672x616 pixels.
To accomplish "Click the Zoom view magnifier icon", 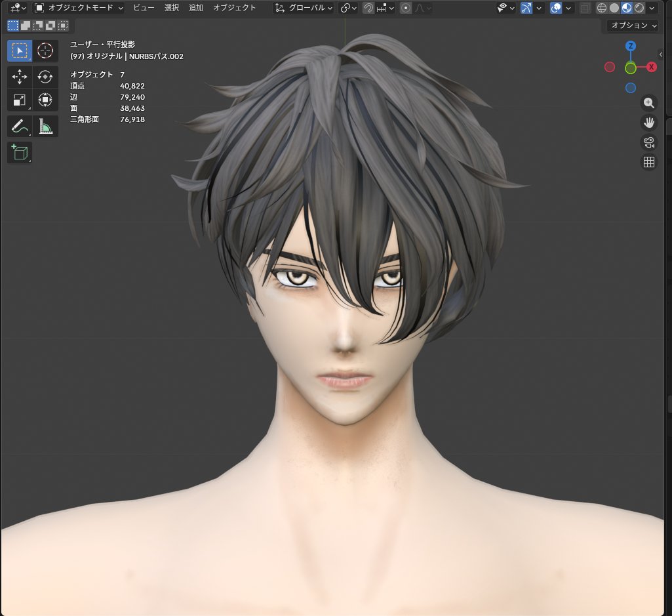I will tap(649, 103).
